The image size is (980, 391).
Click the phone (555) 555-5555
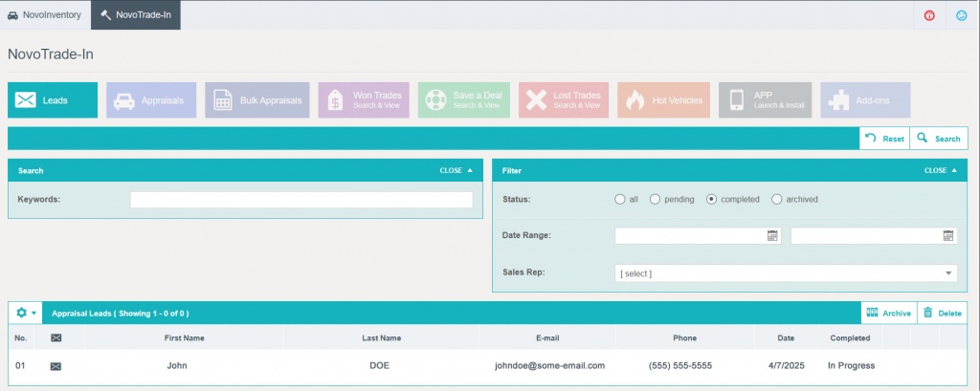(680, 365)
